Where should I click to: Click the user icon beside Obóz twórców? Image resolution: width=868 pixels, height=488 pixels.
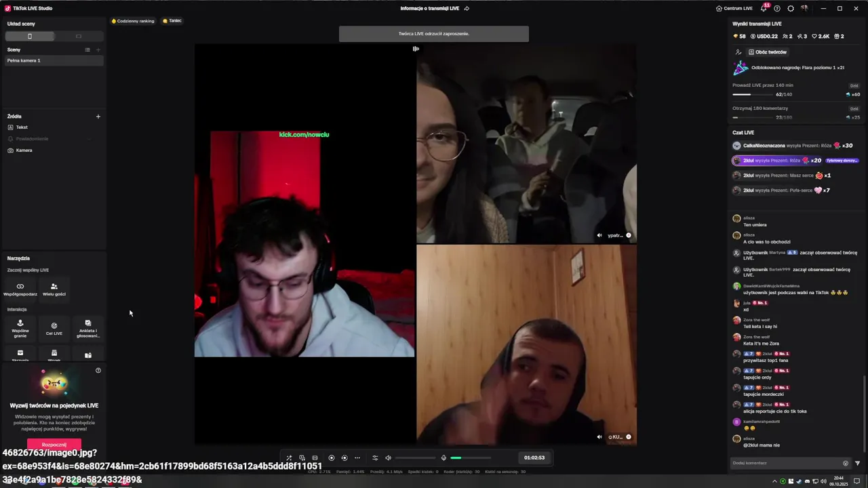click(x=738, y=52)
